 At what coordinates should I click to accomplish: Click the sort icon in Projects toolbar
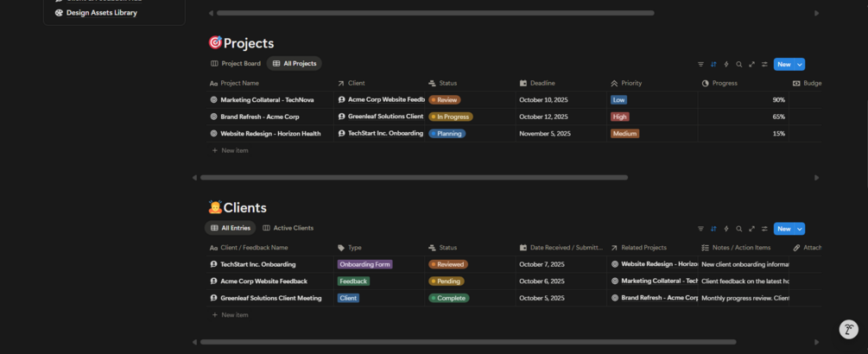click(713, 64)
